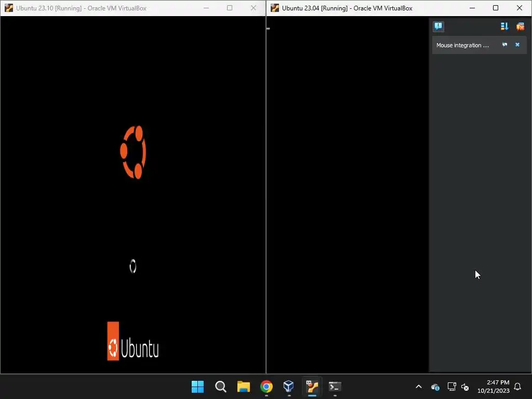Show hidden system tray icons
The width and height of the screenshot is (532, 399).
pos(419,387)
